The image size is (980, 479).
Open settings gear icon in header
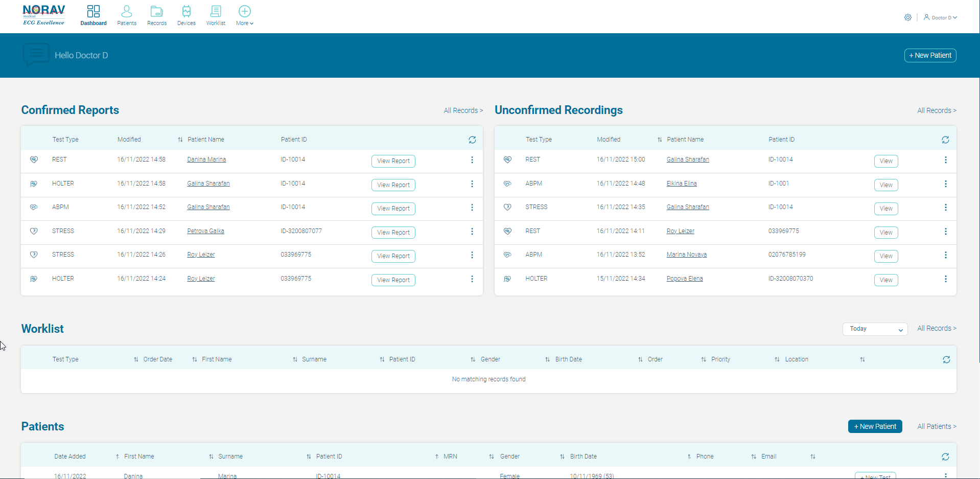click(908, 17)
